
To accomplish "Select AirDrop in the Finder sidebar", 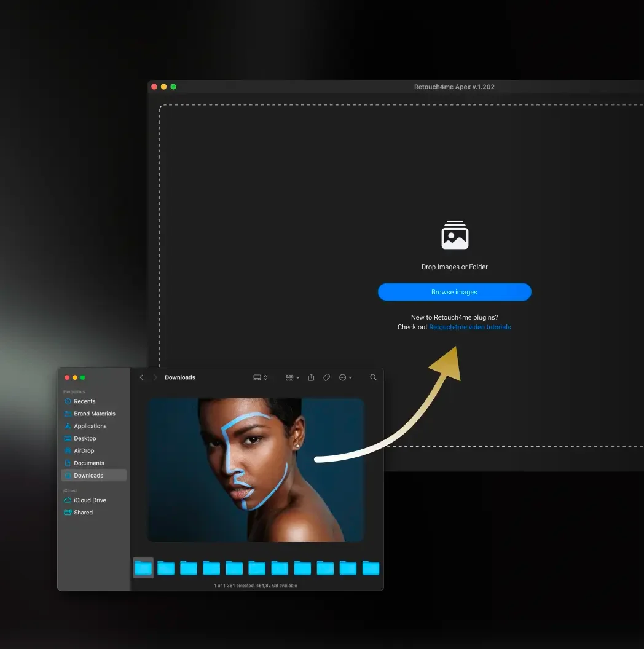I will (94, 450).
